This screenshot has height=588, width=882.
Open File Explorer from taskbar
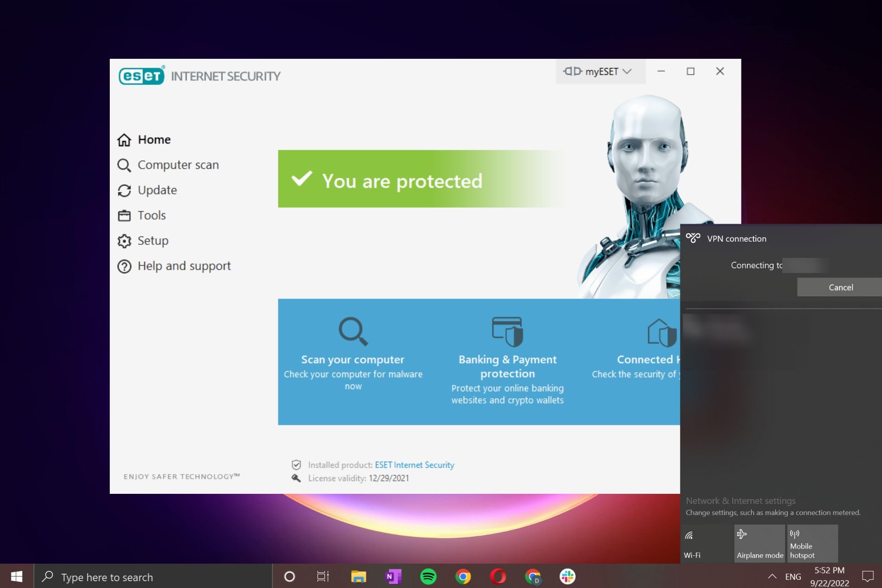(358, 577)
